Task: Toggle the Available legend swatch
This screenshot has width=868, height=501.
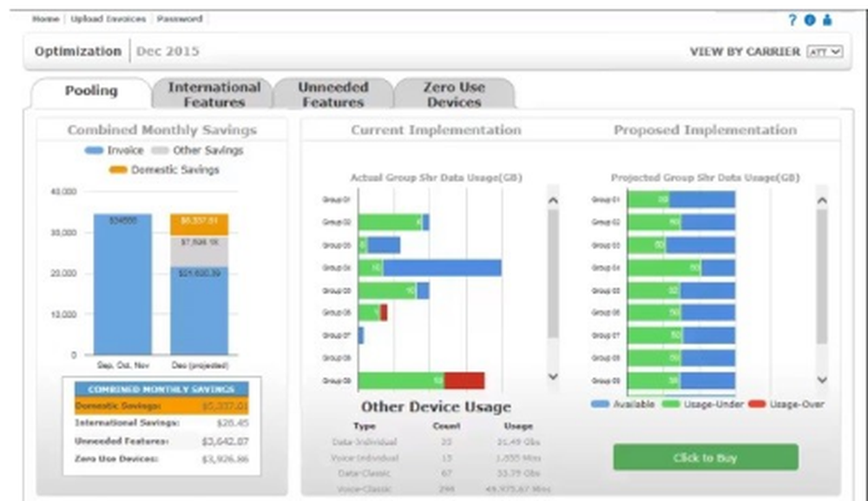Action: coord(600,404)
